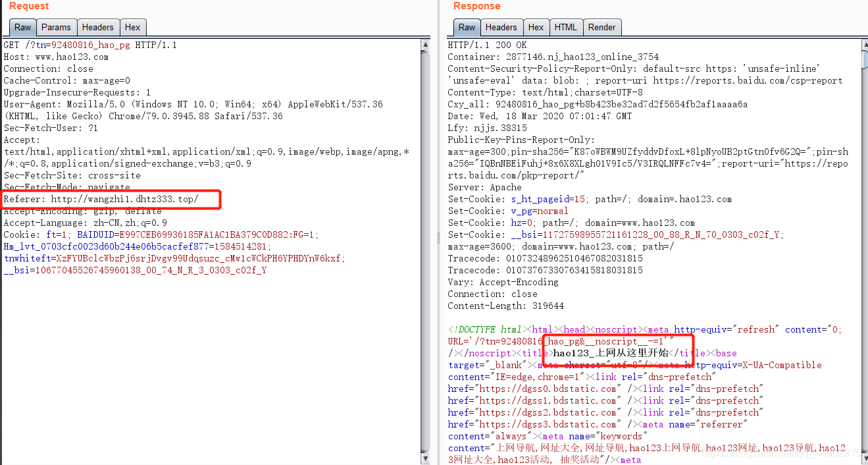Image resolution: width=868 pixels, height=465 pixels.
Task: Click the 'Sec-Fetch-Site: cross-site' line
Action: click(72, 175)
